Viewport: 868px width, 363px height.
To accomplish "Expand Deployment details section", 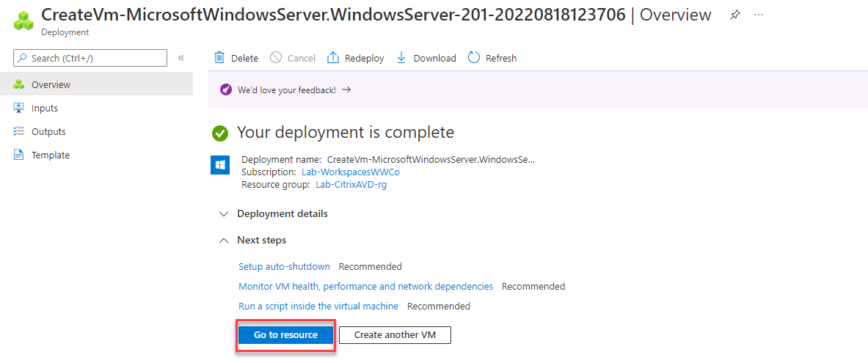I will (224, 213).
